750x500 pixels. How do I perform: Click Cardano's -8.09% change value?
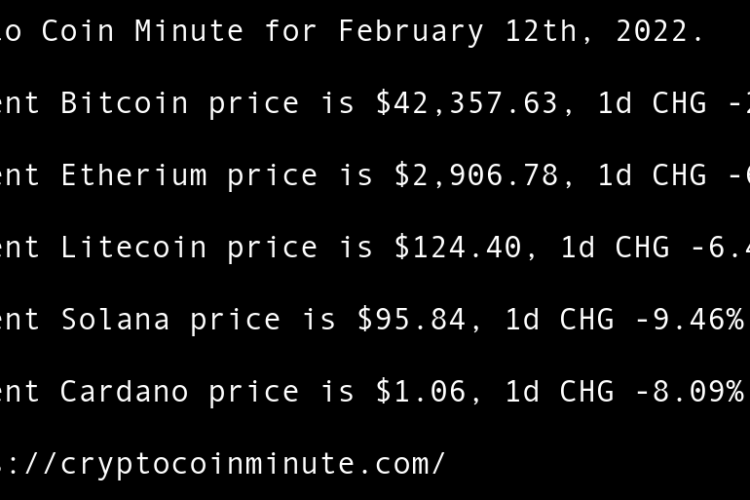coord(689,391)
